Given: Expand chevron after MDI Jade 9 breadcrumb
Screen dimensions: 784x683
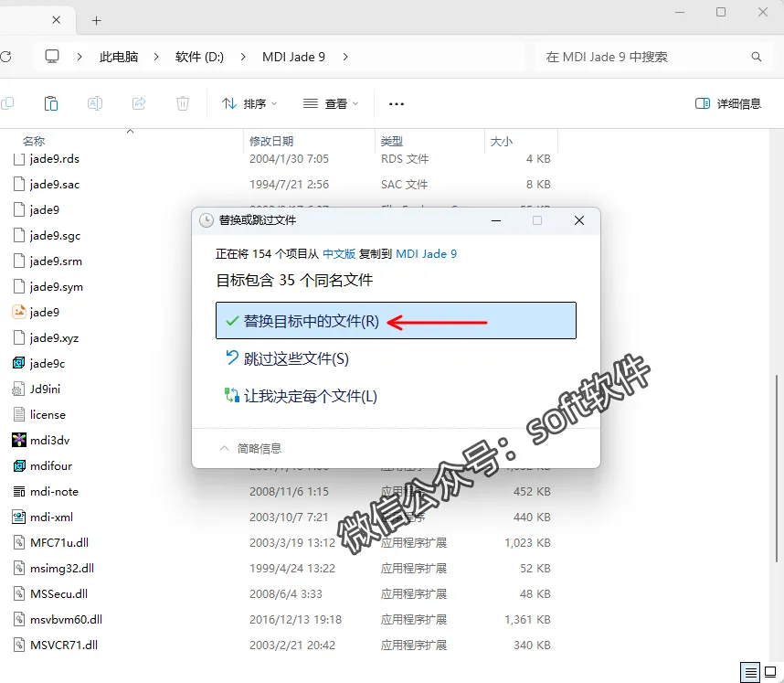Looking at the screenshot, I should click(345, 57).
